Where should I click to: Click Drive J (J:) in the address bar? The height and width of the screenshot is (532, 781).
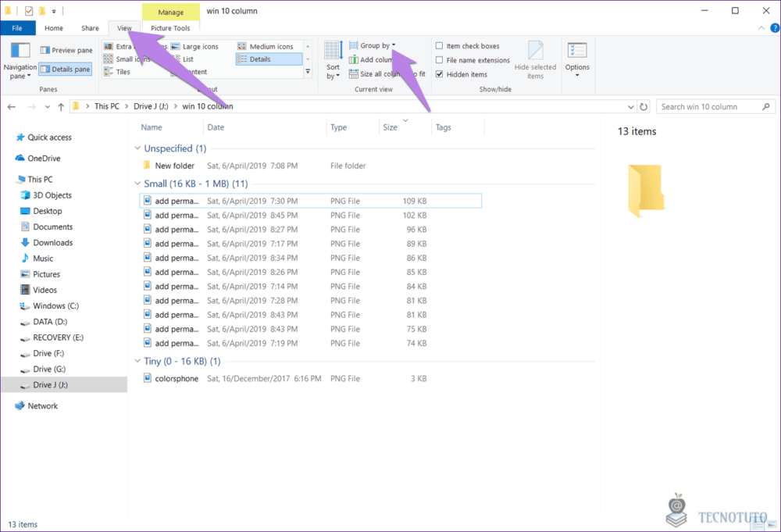click(x=151, y=106)
